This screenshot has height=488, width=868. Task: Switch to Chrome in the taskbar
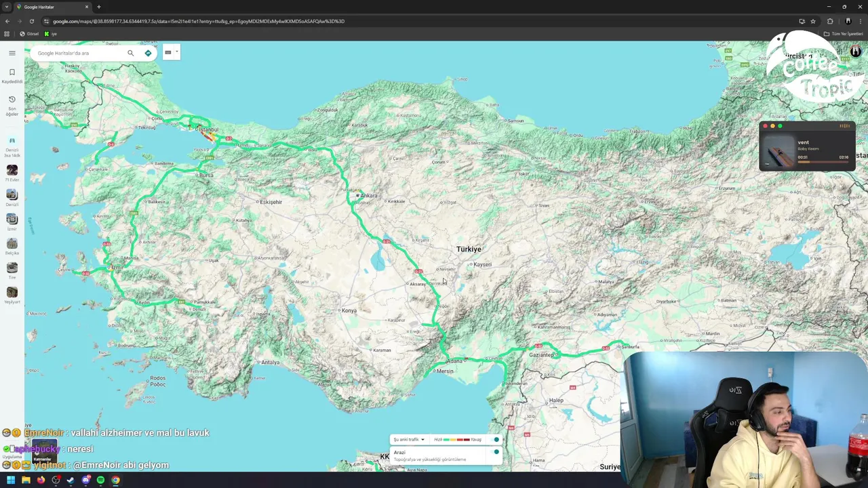pyautogui.click(x=115, y=480)
